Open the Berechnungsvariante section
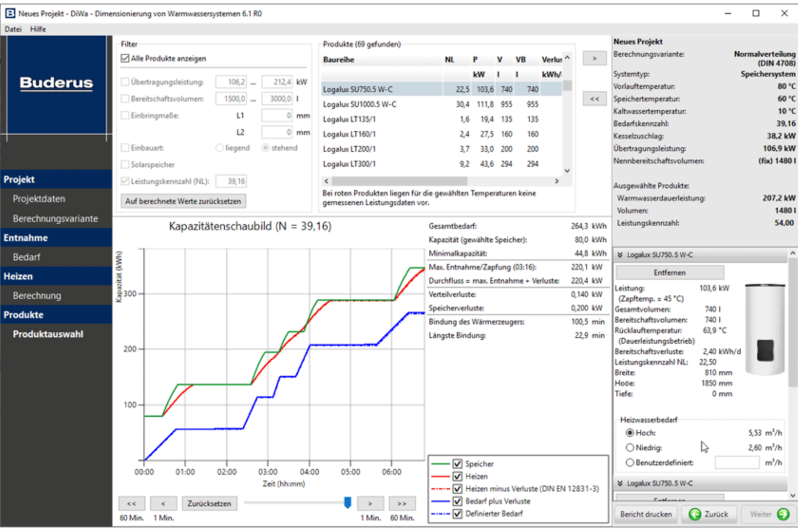This screenshot has height=532, width=798. 55,219
